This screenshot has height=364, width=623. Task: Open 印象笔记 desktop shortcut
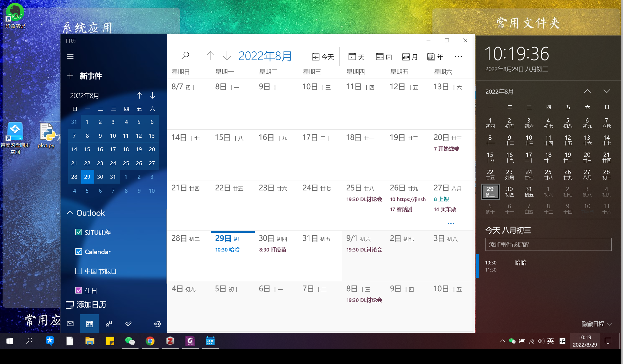[15, 16]
